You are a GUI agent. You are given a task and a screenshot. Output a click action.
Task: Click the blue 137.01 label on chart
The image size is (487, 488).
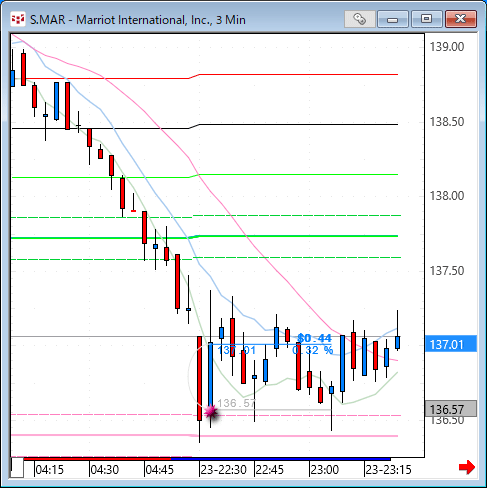tap(237, 351)
